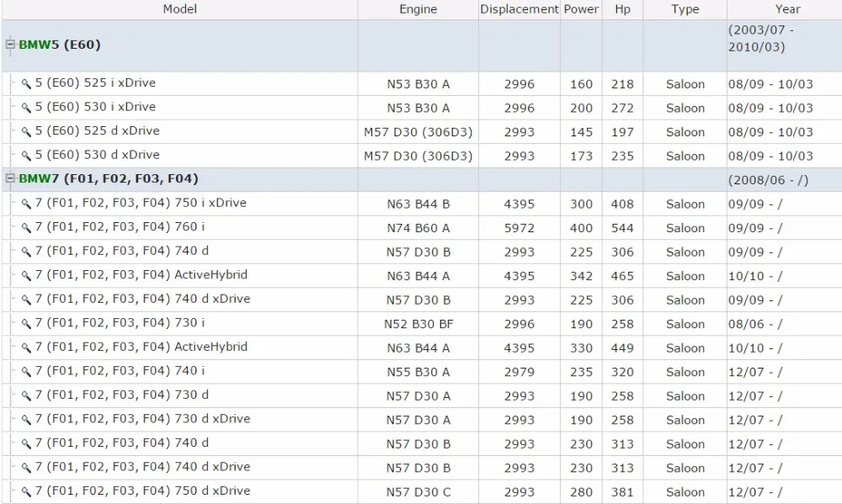The height and width of the screenshot is (504, 842).
Task: Click the Type column header
Action: click(685, 9)
